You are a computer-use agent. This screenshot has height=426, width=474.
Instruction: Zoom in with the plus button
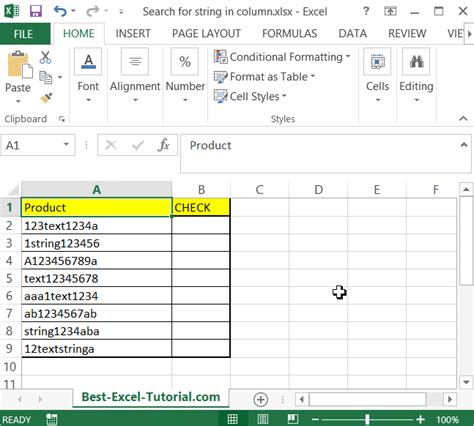pyautogui.click(x=420, y=419)
